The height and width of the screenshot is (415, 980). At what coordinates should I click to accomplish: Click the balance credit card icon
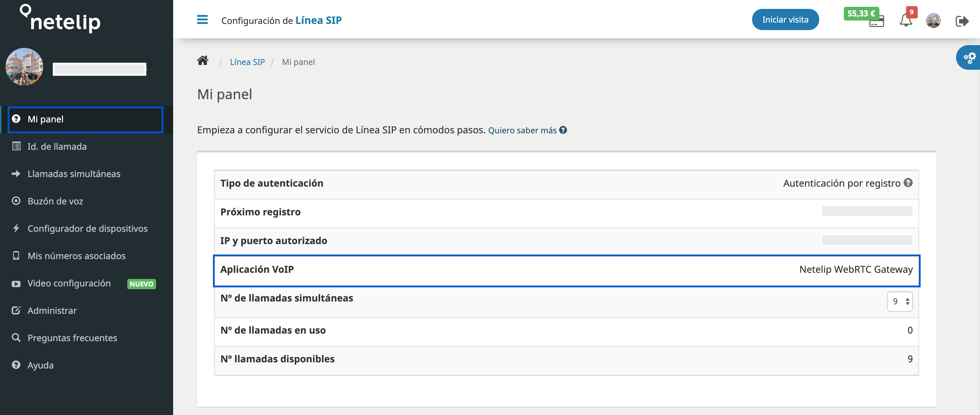click(876, 23)
